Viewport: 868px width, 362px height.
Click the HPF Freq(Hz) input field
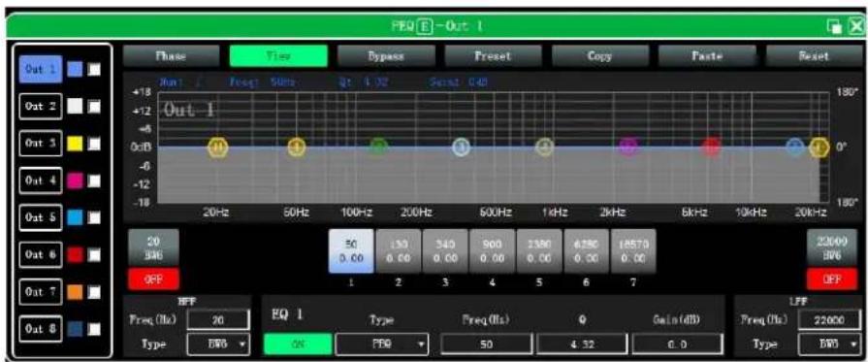coord(218,320)
